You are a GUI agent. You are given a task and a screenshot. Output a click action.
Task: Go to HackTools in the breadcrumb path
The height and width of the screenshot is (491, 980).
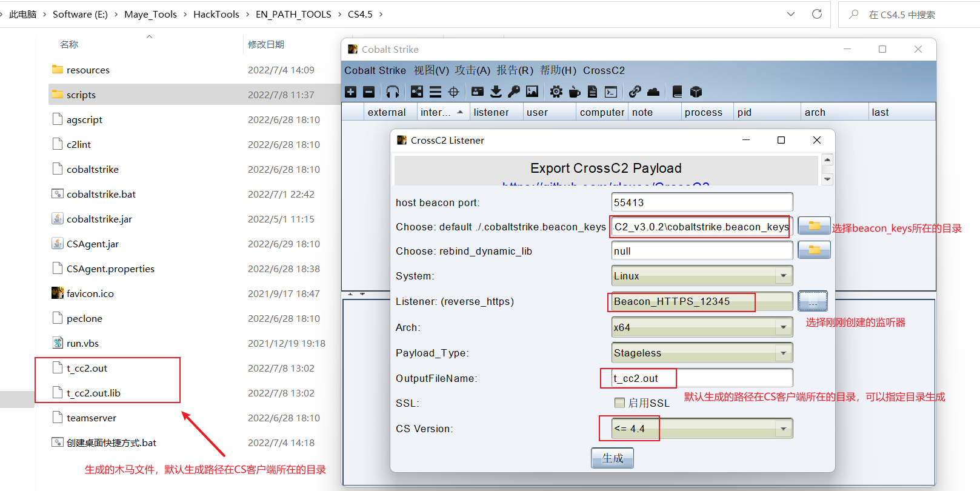coord(216,14)
